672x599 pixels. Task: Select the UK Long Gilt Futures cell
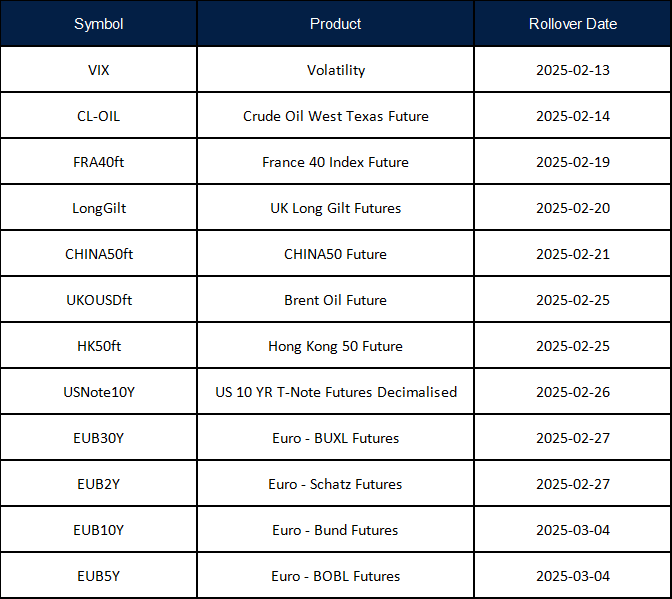coord(336,208)
